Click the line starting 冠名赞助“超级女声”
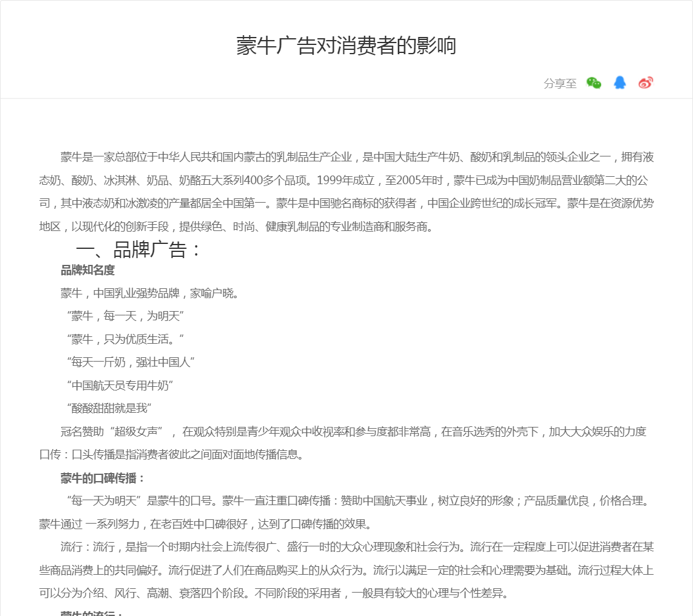The width and height of the screenshot is (693, 616). [x=354, y=431]
